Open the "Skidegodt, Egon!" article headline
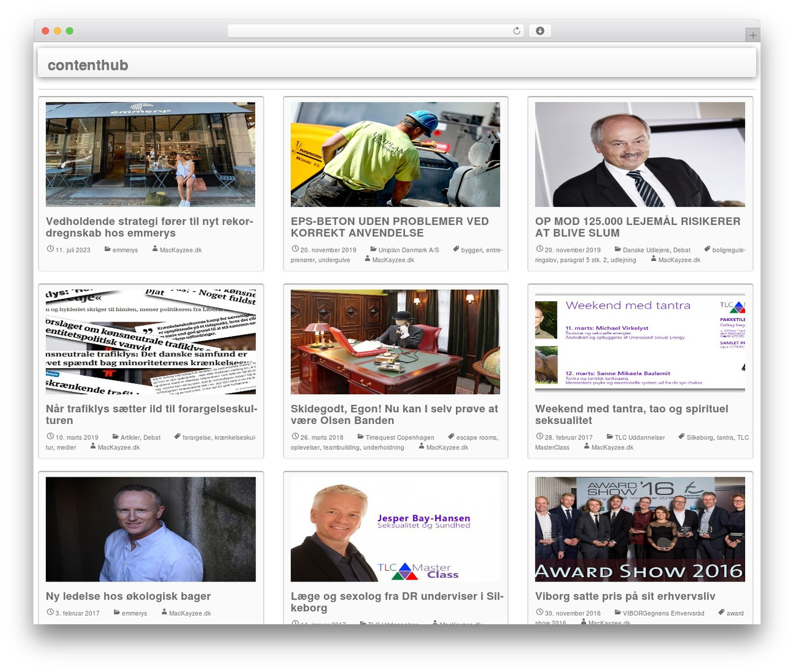 (x=395, y=414)
